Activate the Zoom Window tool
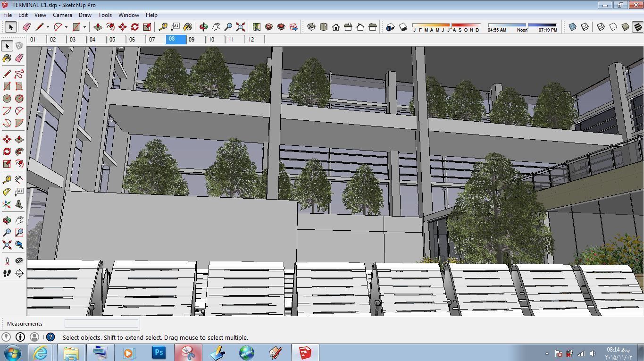 point(19,233)
